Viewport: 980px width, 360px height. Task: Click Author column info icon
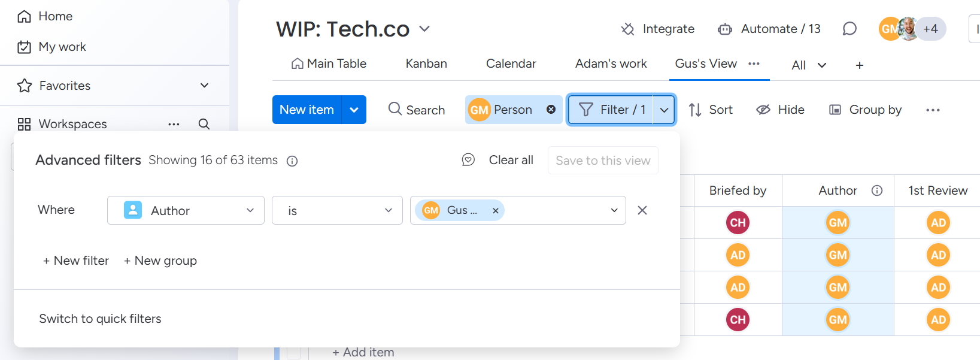point(877,190)
